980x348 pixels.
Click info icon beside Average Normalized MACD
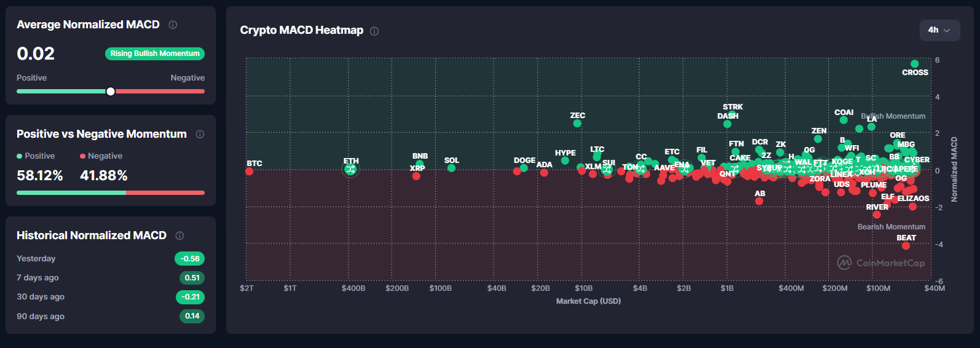[x=173, y=25]
